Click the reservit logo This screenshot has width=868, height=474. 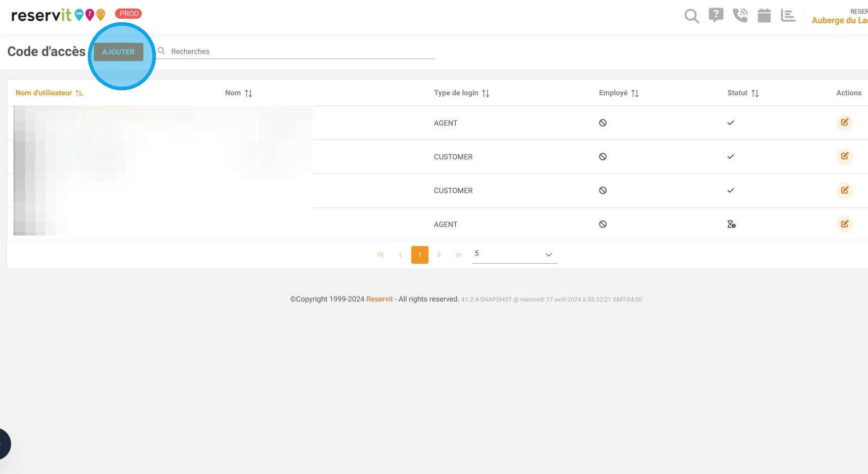(x=59, y=15)
